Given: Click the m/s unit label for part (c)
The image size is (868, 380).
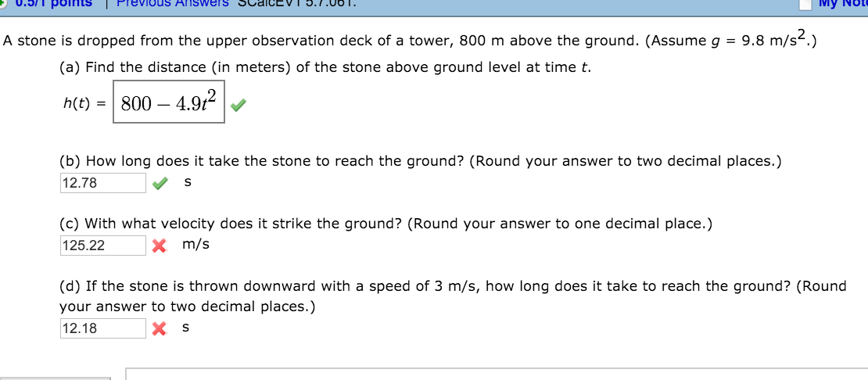Looking at the screenshot, I should coord(196,244).
